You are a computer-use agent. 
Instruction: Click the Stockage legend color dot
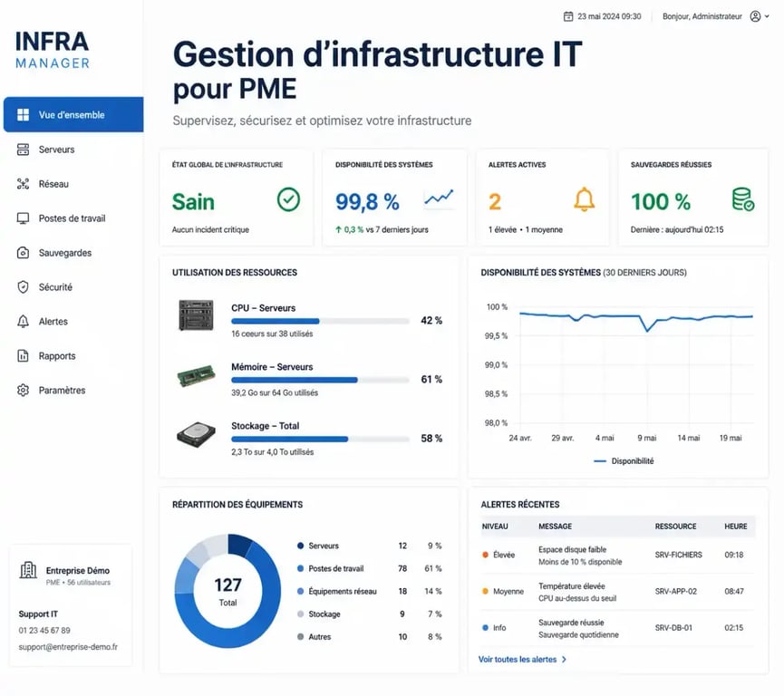click(301, 614)
